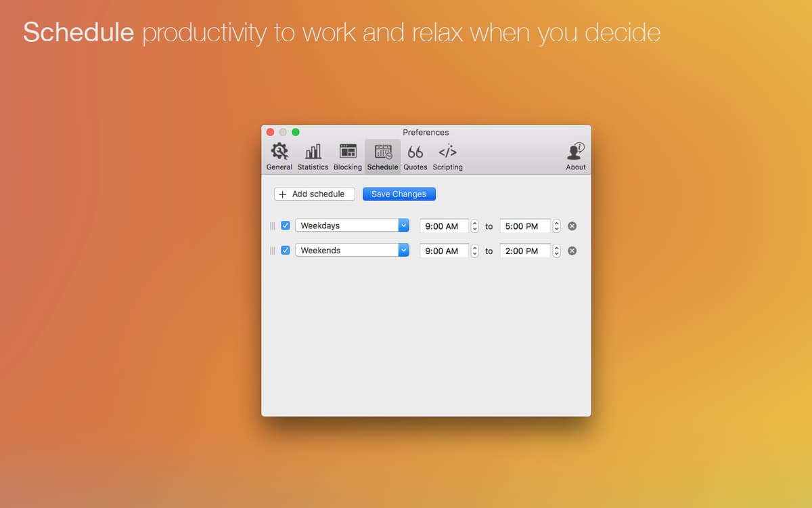Uncheck the Weekends schedule checkbox
This screenshot has height=508, width=812.
pyautogui.click(x=286, y=250)
